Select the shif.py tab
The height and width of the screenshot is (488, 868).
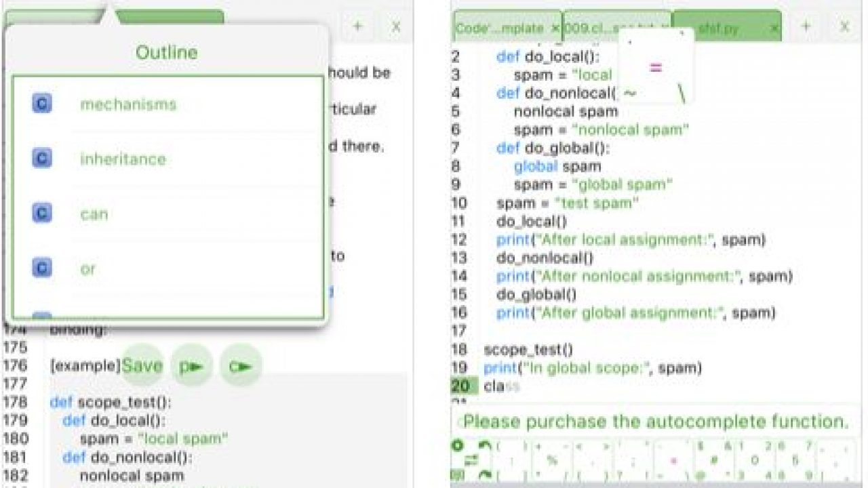click(x=727, y=28)
